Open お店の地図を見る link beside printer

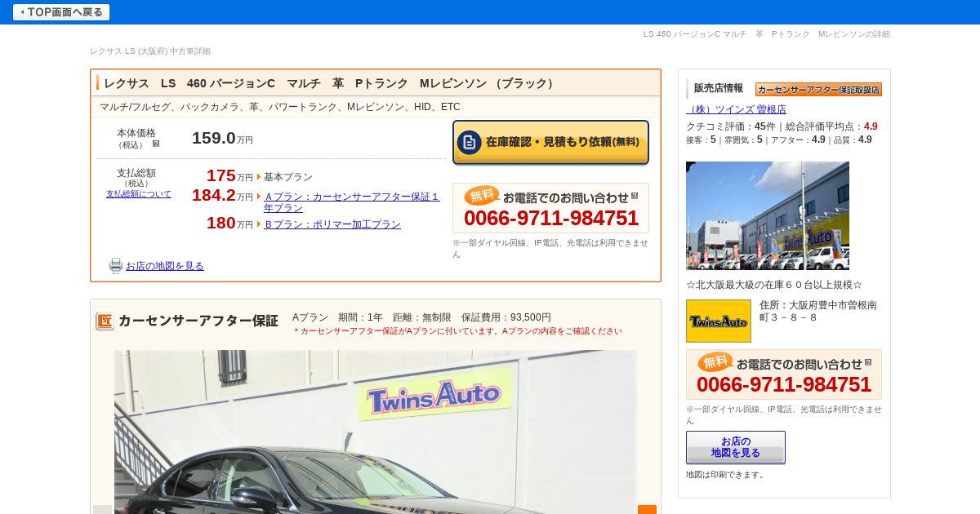[165, 266]
